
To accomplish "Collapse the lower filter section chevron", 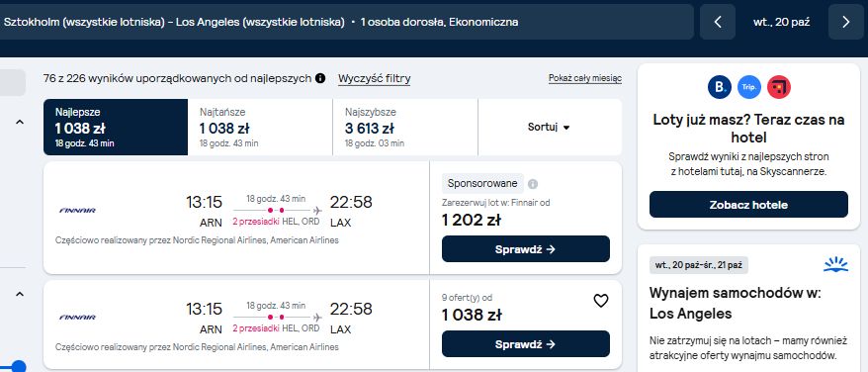I will [20, 294].
